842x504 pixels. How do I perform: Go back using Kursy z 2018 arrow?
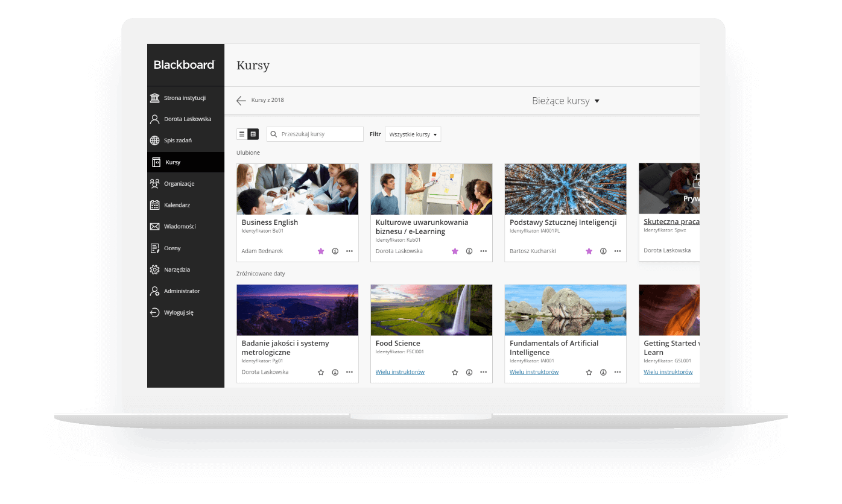(241, 101)
